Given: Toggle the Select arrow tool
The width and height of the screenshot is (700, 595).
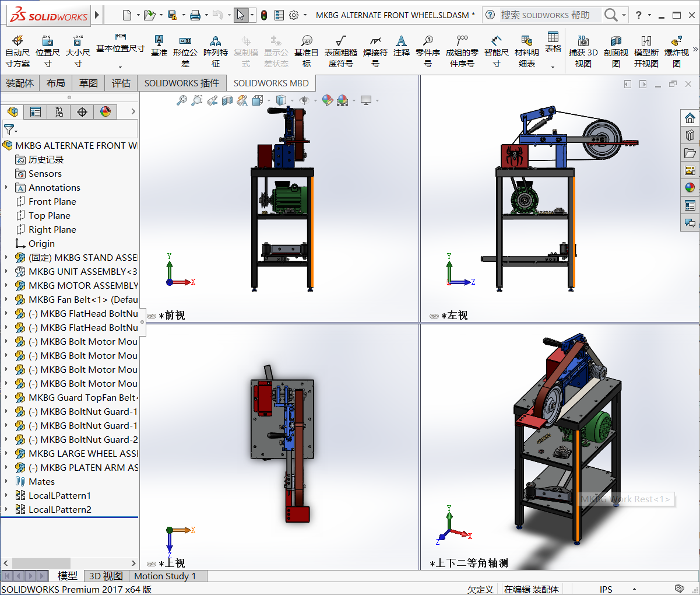Looking at the screenshot, I should 241,15.
